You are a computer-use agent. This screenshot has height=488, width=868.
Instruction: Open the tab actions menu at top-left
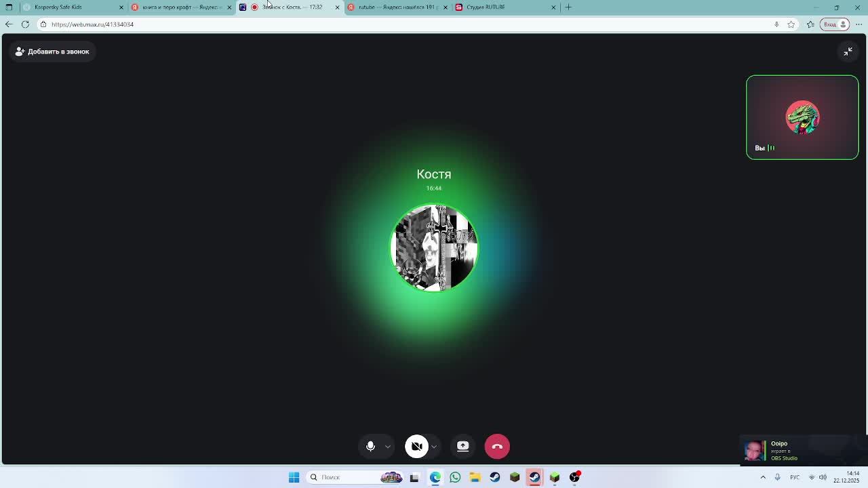pyautogui.click(x=9, y=7)
